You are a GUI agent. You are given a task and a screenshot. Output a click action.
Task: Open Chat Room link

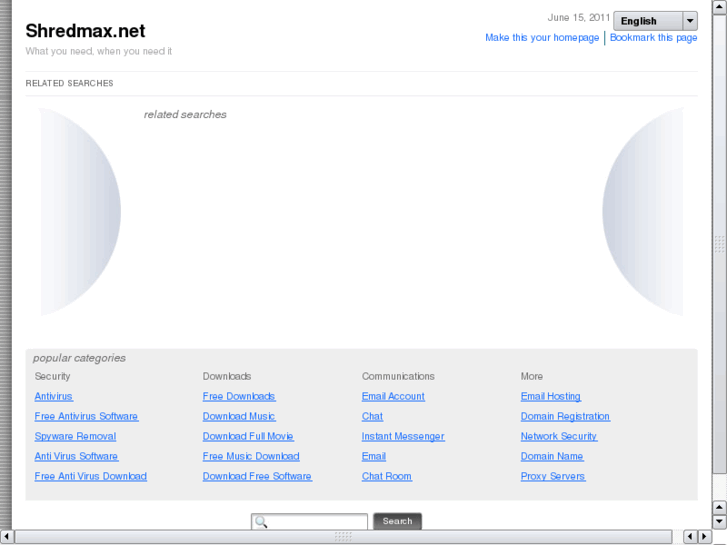(x=387, y=476)
